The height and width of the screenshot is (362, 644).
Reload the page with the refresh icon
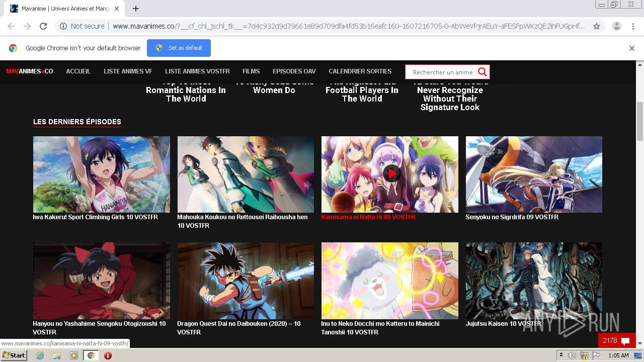pos(43,26)
